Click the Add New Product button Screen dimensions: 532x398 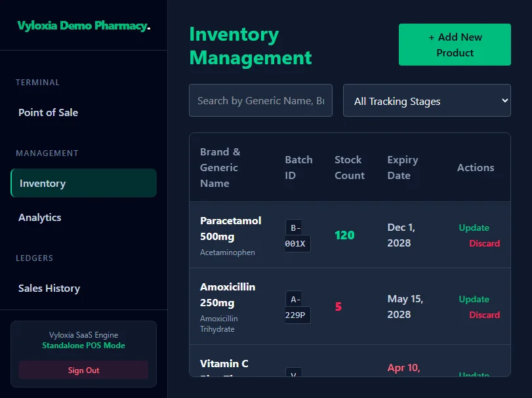(x=455, y=45)
